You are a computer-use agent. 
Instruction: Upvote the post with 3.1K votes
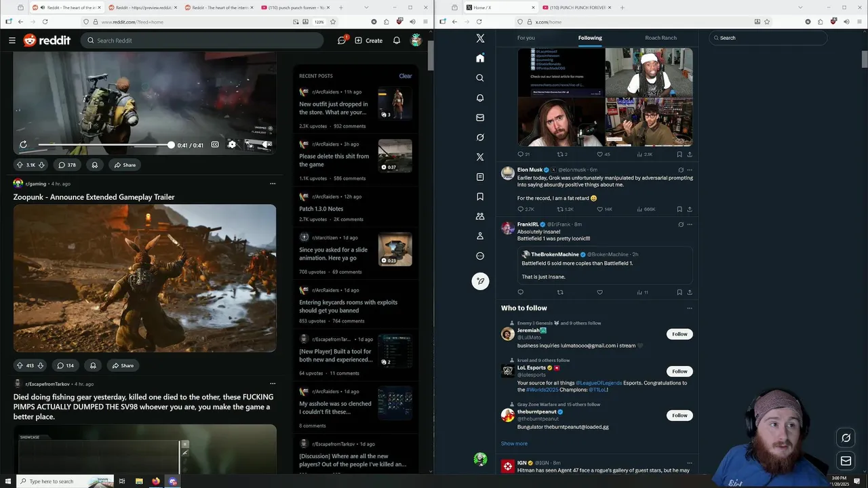click(x=20, y=165)
